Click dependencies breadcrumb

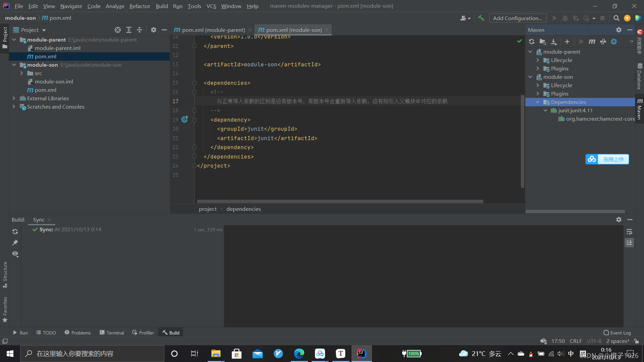point(244,209)
